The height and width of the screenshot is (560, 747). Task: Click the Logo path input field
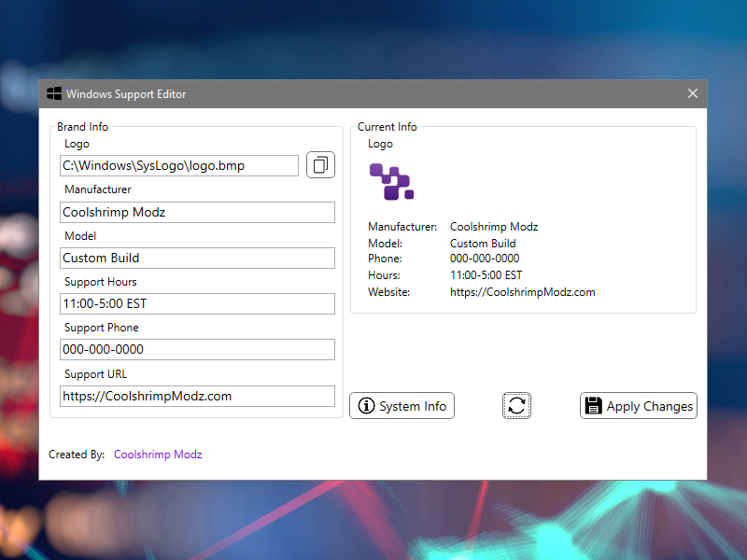178,166
